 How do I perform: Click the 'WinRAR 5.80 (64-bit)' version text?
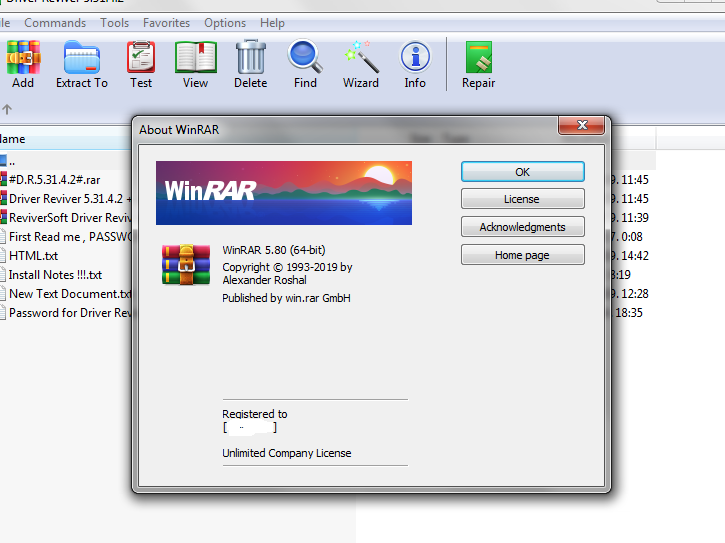pos(274,250)
